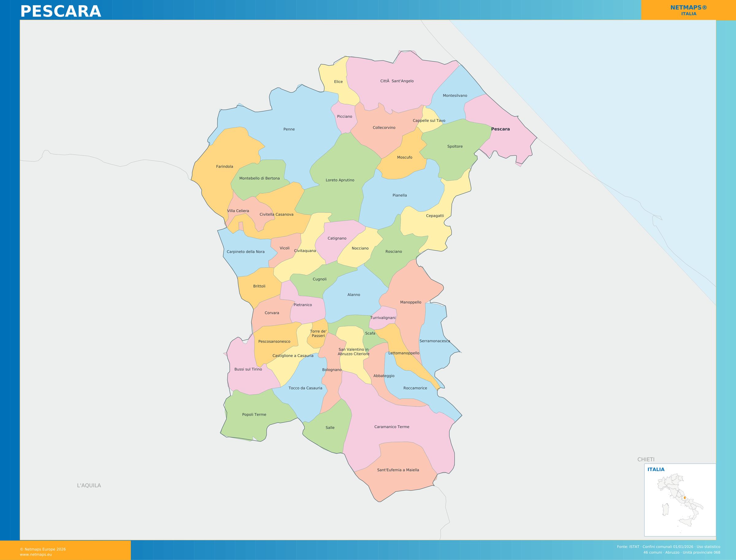
Task: Click the Collecorvino label
Action: click(384, 128)
